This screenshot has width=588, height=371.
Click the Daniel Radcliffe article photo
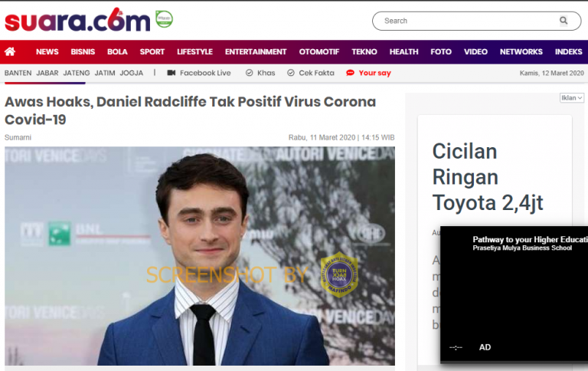(x=200, y=256)
